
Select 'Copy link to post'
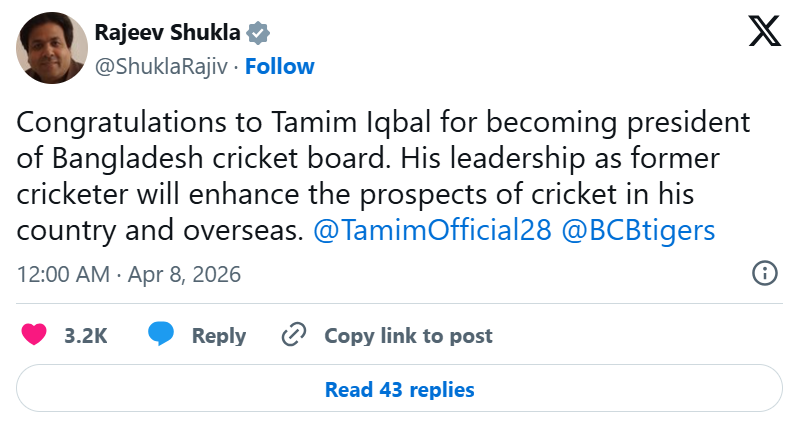tap(408, 336)
